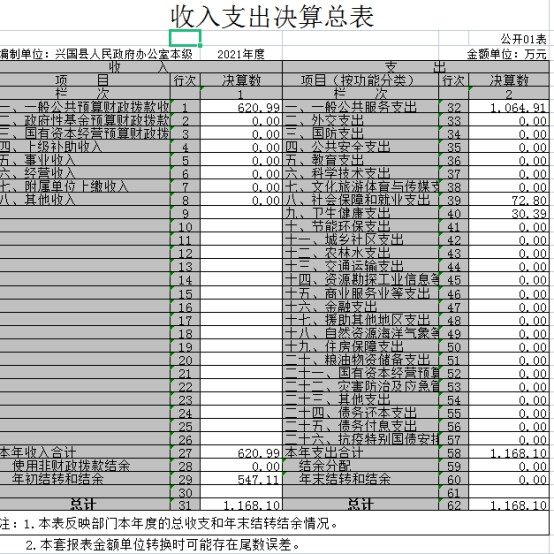Select the 1,064.91 value in row 32
The height and width of the screenshot is (554, 554).
[x=509, y=107]
